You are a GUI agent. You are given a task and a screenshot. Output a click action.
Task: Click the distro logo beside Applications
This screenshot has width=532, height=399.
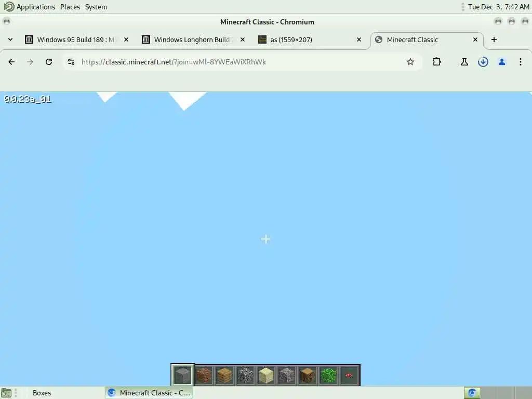(x=9, y=6)
